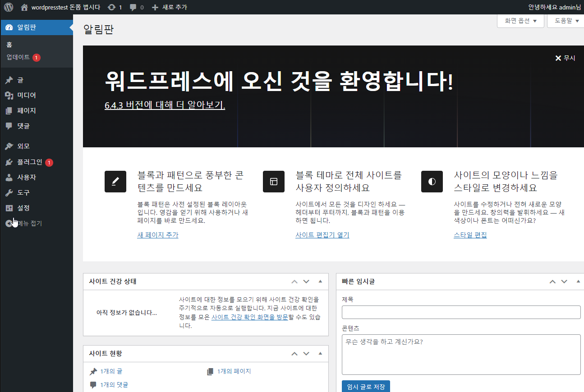This screenshot has width=584, height=392.
Task: Open the comments bubble icon in admin bar
Action: pyautogui.click(x=133, y=7)
